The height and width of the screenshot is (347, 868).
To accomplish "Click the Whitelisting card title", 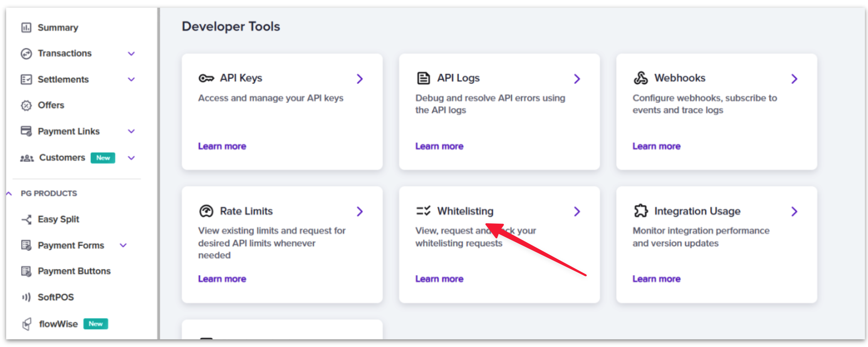I will 465,211.
